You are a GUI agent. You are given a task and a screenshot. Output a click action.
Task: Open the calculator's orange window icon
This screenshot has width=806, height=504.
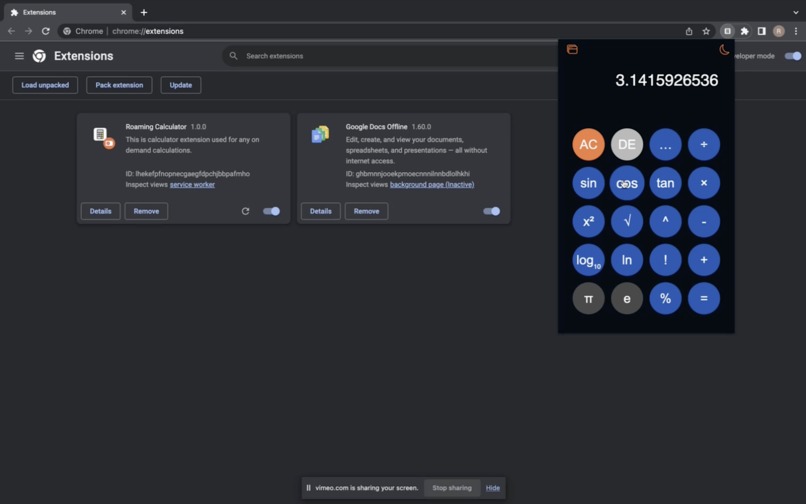(572, 49)
